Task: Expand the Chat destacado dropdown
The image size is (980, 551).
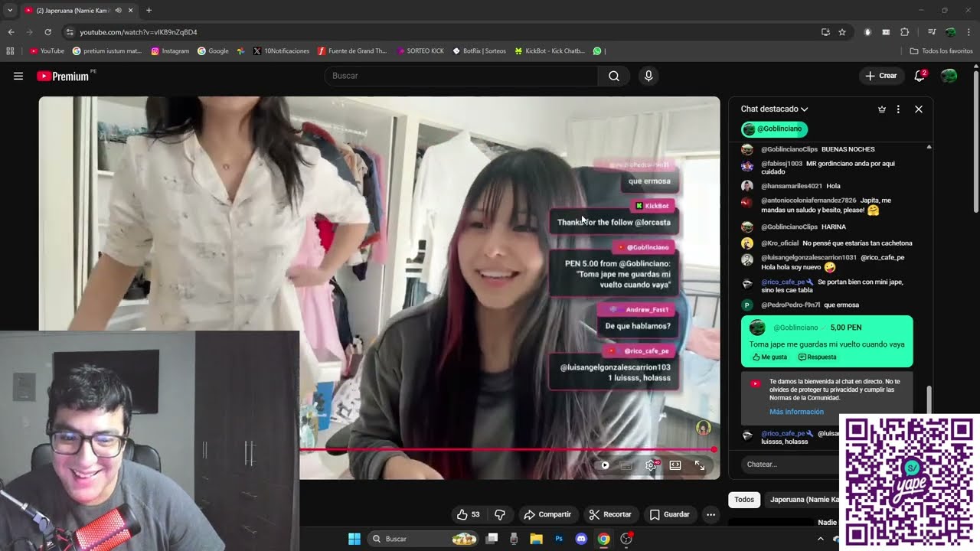Action: [x=774, y=109]
